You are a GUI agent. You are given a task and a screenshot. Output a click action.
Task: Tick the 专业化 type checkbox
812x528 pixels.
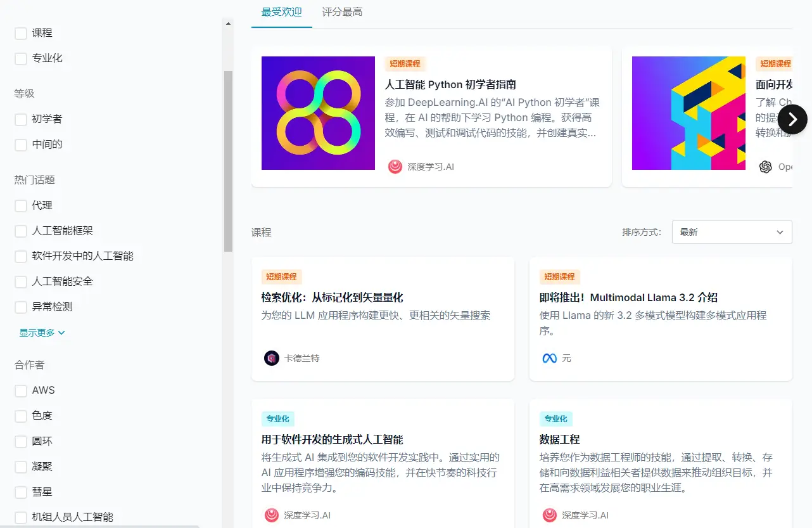pyautogui.click(x=21, y=58)
